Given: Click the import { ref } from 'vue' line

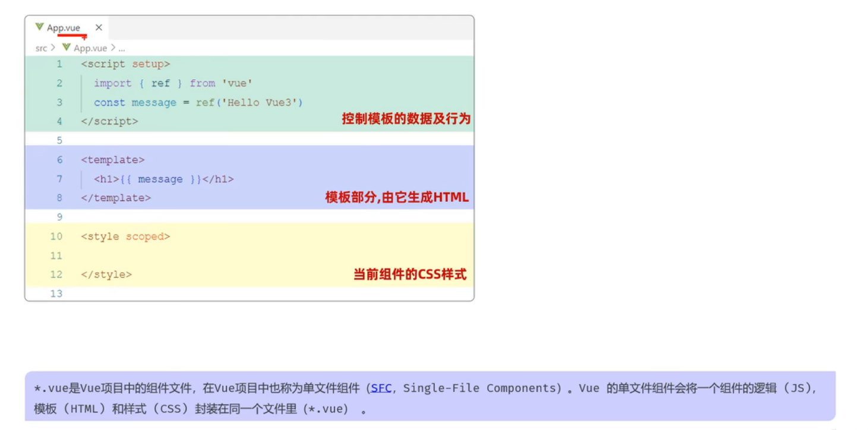Looking at the screenshot, I should point(173,83).
